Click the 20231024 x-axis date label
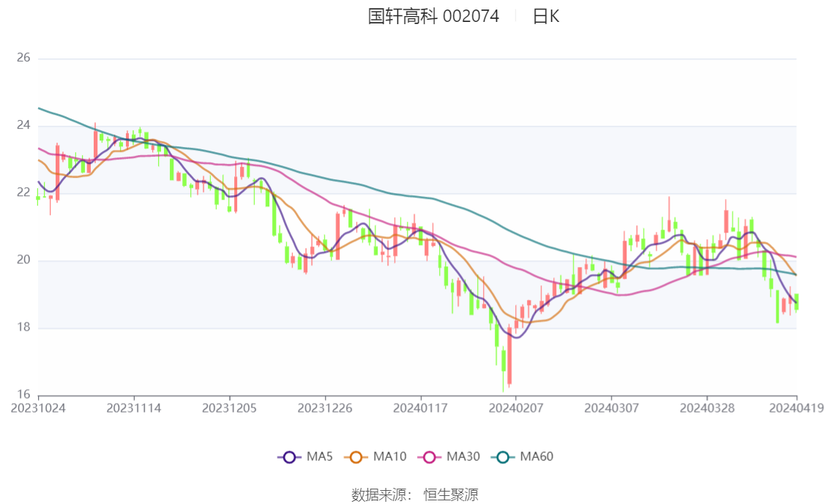The height and width of the screenshot is (504, 830). pyautogui.click(x=38, y=408)
